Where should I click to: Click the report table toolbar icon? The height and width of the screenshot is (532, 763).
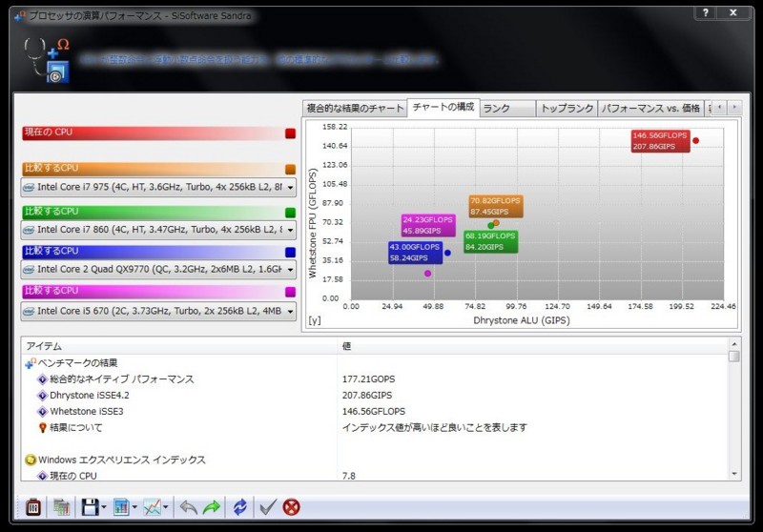121,507
